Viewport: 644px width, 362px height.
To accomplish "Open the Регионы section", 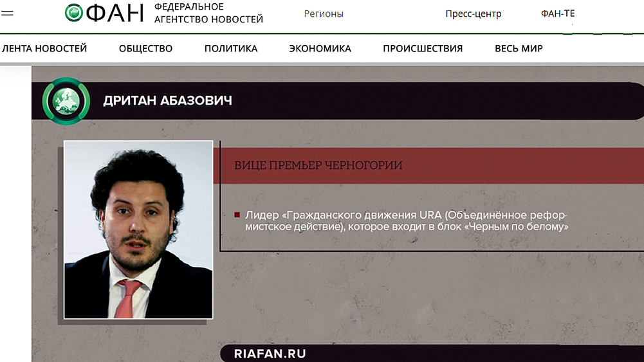I will pyautogui.click(x=324, y=14).
